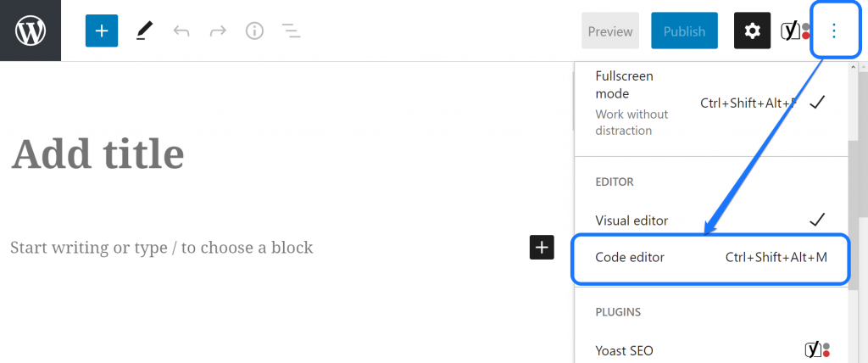Open the three-dot Options menu
This screenshot has height=363, width=868.
tap(834, 31)
